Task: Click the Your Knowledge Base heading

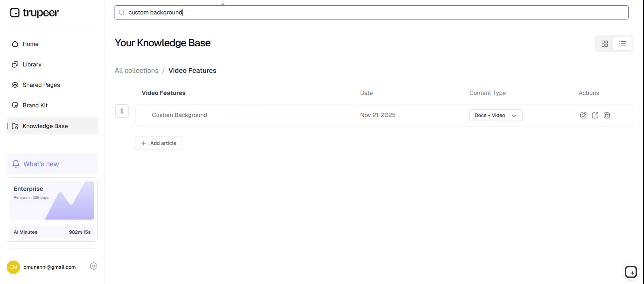Action: pos(163,43)
